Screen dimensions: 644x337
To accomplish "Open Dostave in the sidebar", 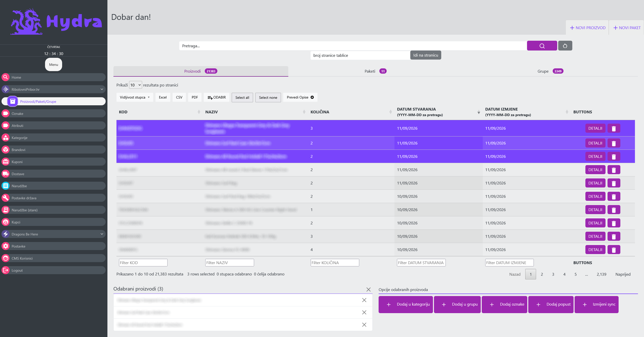I will point(54,174).
